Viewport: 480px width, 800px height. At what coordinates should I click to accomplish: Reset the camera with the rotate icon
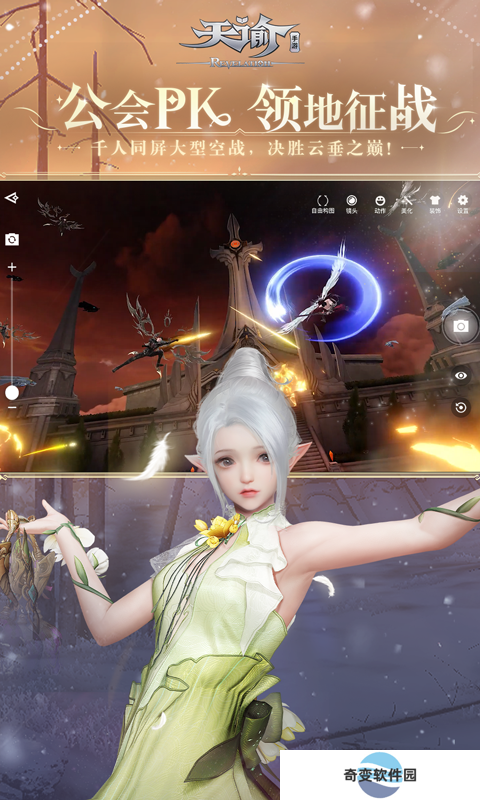click(461, 407)
